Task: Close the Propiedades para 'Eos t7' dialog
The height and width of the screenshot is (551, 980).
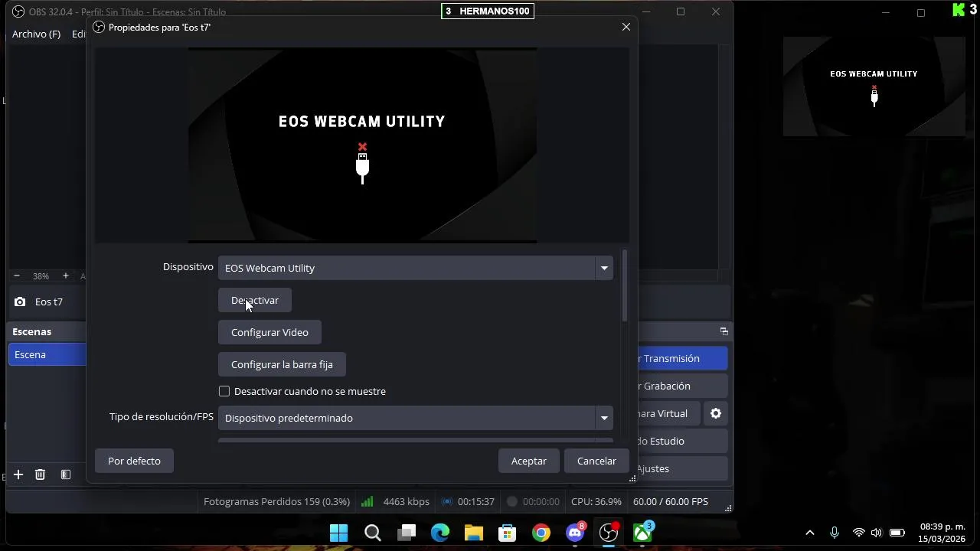Action: pyautogui.click(x=626, y=27)
